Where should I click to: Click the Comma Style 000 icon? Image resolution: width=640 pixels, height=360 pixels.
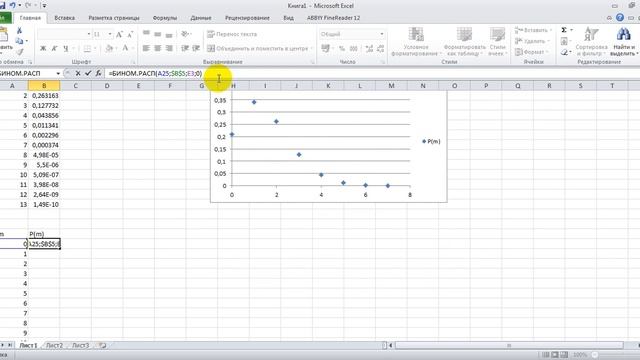pos(353,49)
